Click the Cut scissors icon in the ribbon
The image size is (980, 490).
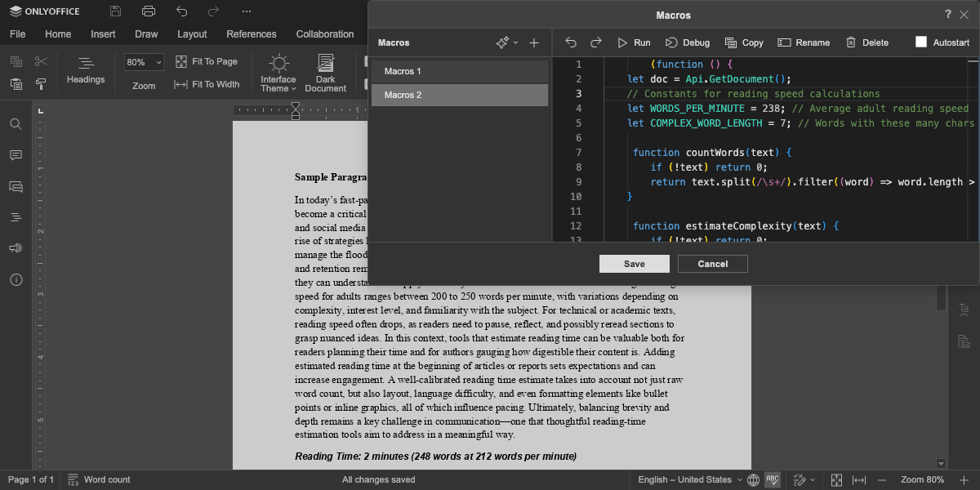(42, 61)
